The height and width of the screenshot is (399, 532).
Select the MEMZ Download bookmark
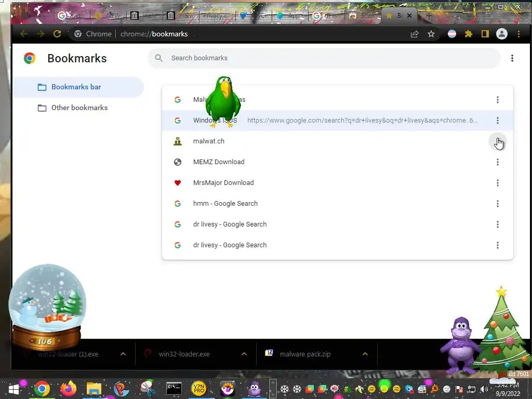338,162
